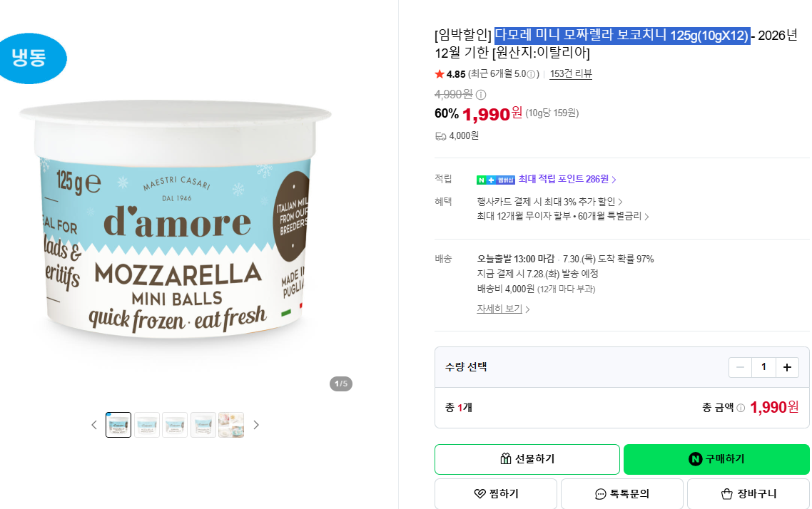The width and height of the screenshot is (812, 509).
Task: Click gift icon on 선물하기 button
Action: (505, 459)
